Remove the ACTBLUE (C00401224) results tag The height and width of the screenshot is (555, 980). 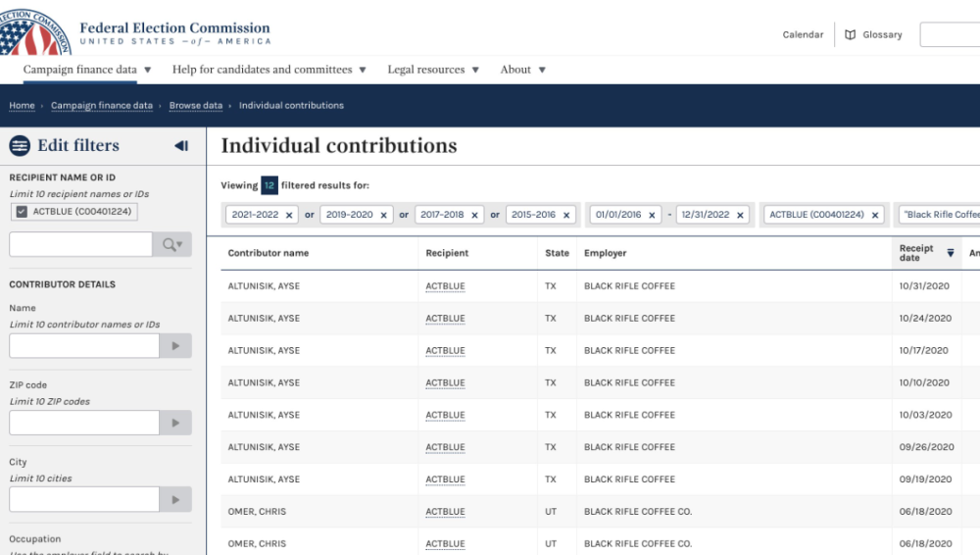[875, 216]
